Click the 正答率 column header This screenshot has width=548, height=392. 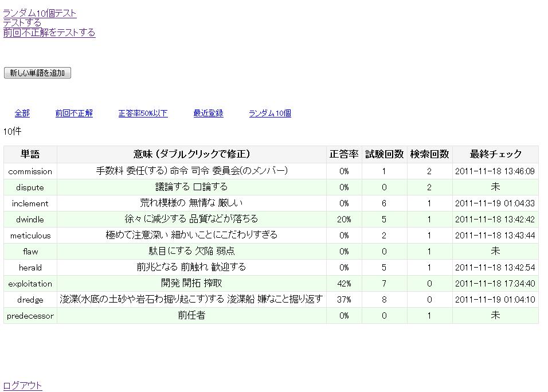344,154
